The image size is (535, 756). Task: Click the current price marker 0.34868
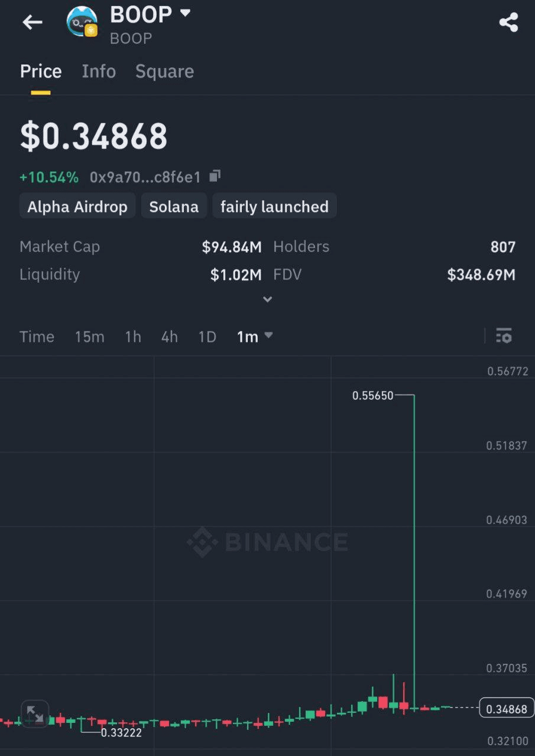point(506,708)
